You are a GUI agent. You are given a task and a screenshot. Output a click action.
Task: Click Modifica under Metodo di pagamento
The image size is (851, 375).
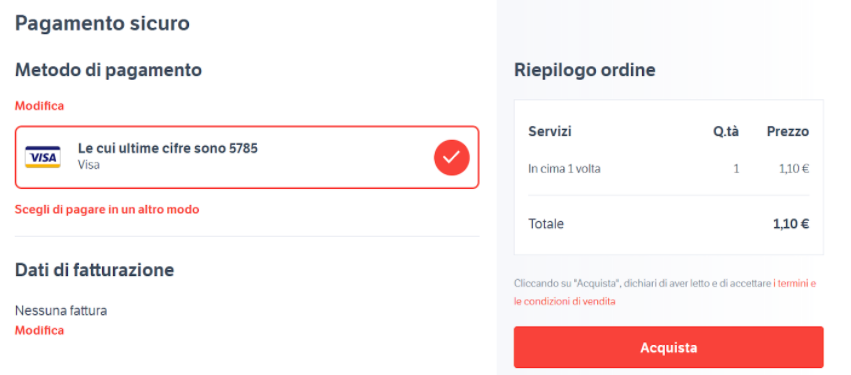pyautogui.click(x=39, y=106)
